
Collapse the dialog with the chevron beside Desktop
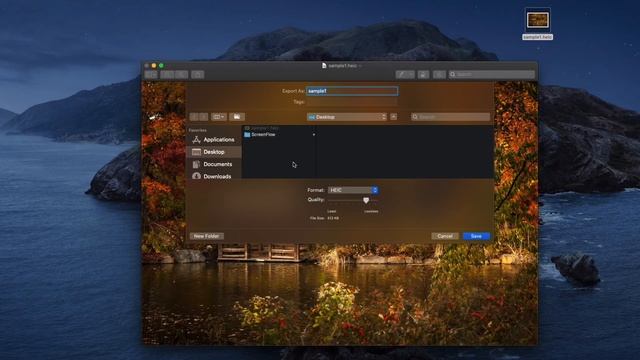393,117
